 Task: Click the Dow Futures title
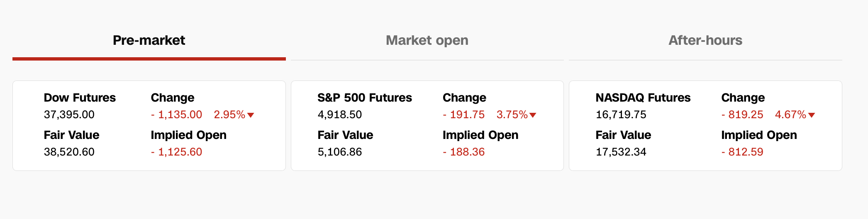80,97
